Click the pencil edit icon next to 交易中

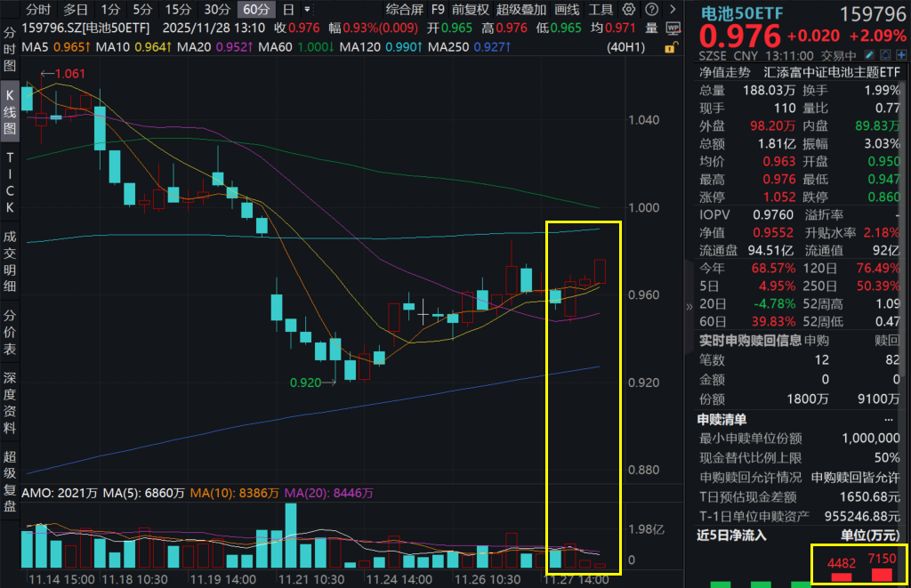(869, 54)
